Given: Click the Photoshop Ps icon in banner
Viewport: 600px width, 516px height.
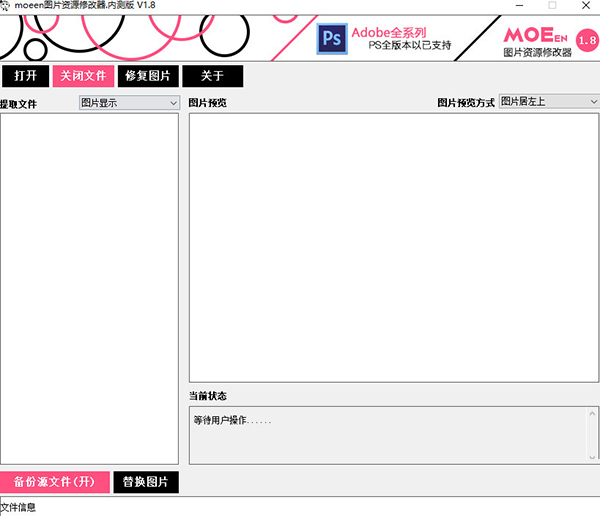Looking at the screenshot, I should 332,39.
